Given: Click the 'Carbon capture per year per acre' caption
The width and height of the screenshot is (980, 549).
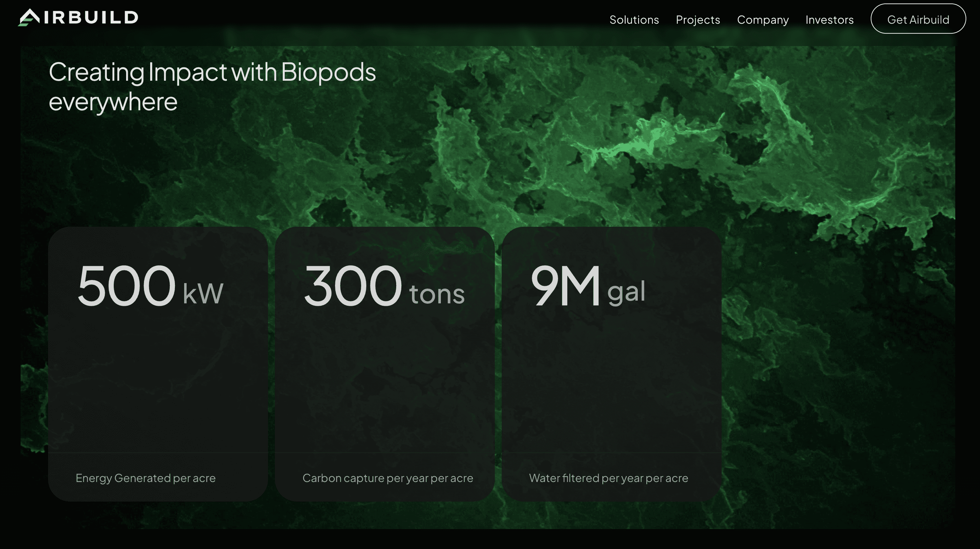Looking at the screenshot, I should (x=387, y=478).
